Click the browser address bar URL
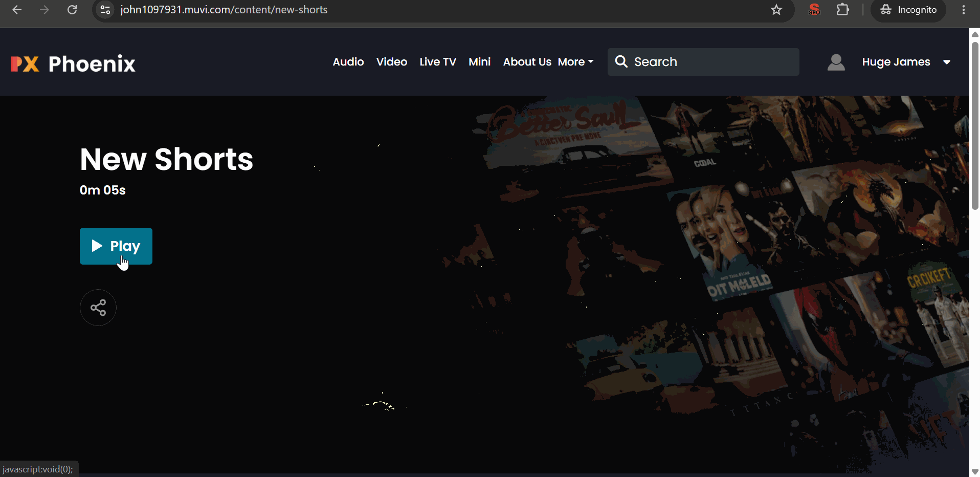Viewport: 980px width, 477px height. [224, 10]
